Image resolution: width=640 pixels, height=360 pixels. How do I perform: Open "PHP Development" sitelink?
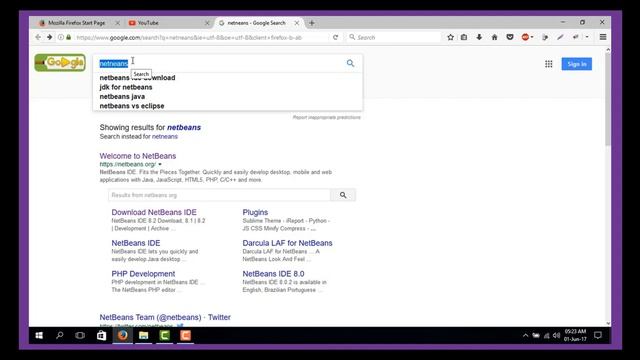coord(143,274)
